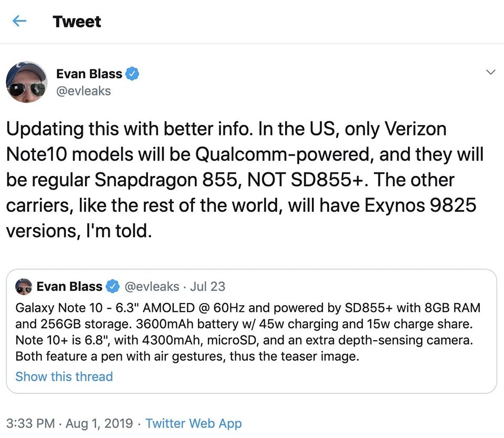
Task: Click the main tweet text about Verizon Note10
Action: coord(245,180)
